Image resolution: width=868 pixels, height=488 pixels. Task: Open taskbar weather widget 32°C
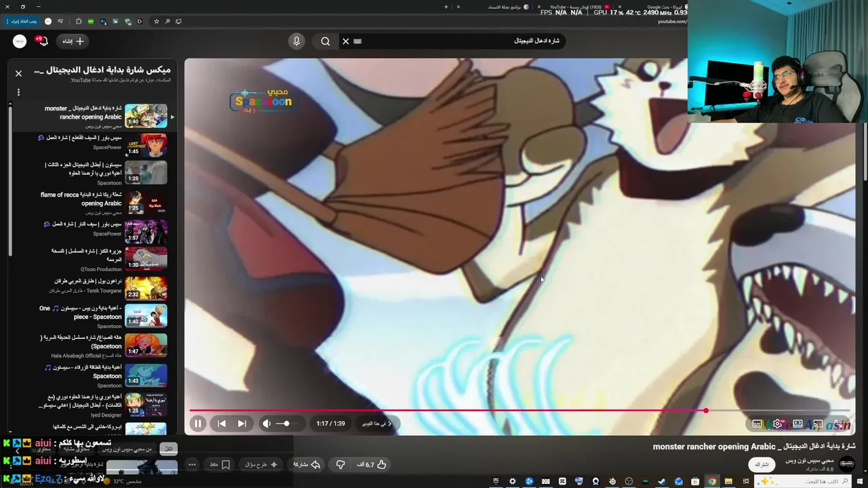click(123, 481)
